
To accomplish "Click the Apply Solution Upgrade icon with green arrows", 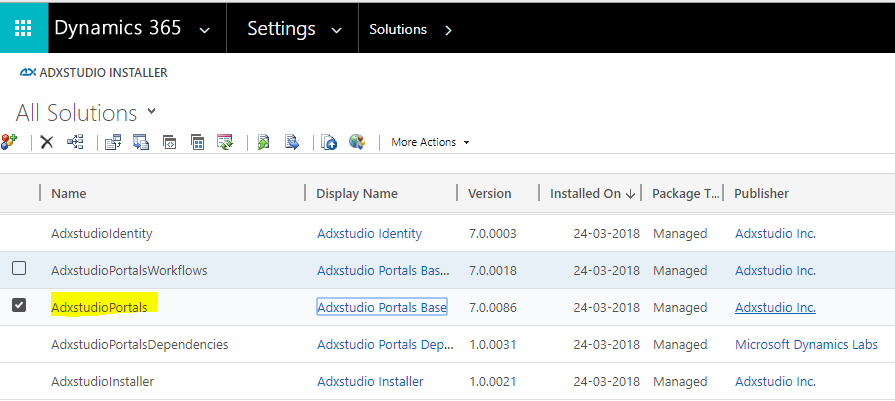I will coord(225,142).
